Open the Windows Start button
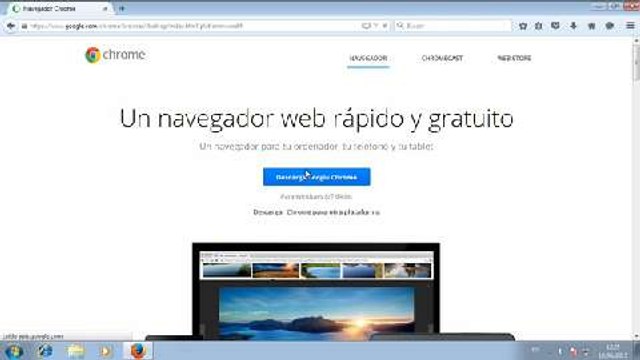Viewport: 640px width, 360px height. (x=13, y=351)
